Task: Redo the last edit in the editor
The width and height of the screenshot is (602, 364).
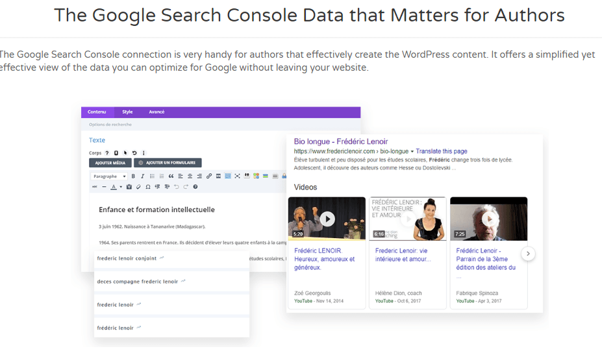Action: (x=186, y=187)
